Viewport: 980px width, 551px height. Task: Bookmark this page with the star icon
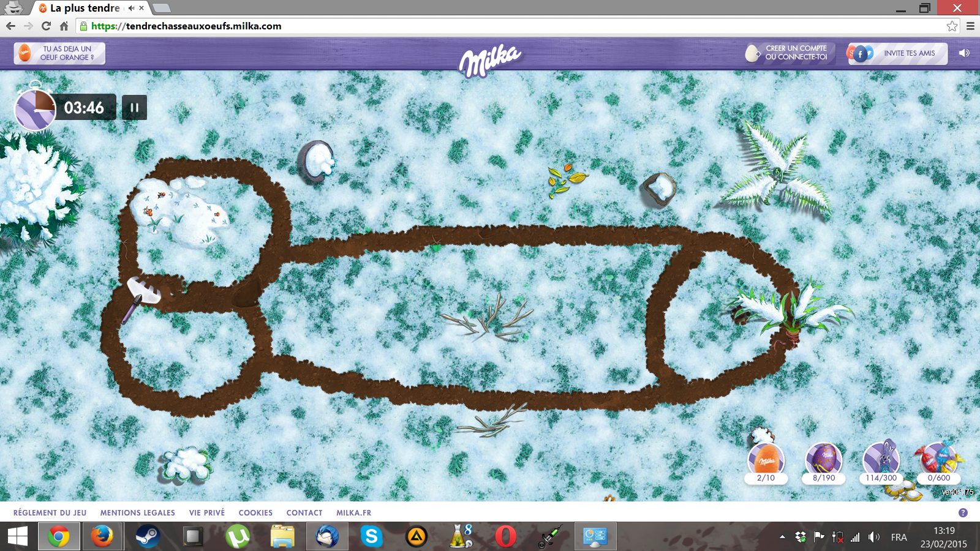pos(952,26)
